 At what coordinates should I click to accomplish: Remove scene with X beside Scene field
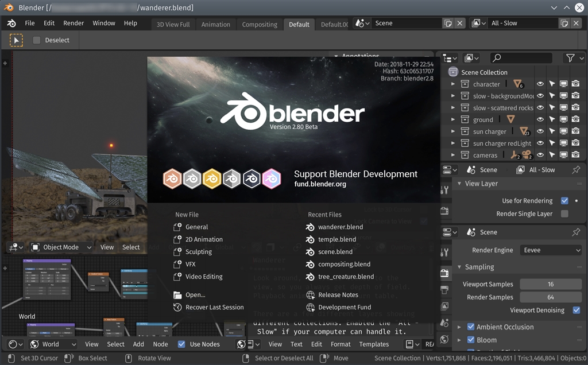[x=460, y=23]
